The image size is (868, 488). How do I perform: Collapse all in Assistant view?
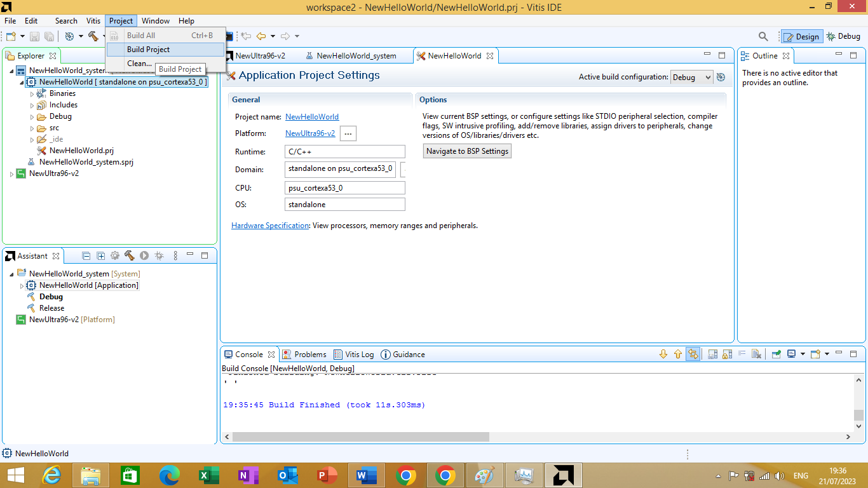[86, 255]
